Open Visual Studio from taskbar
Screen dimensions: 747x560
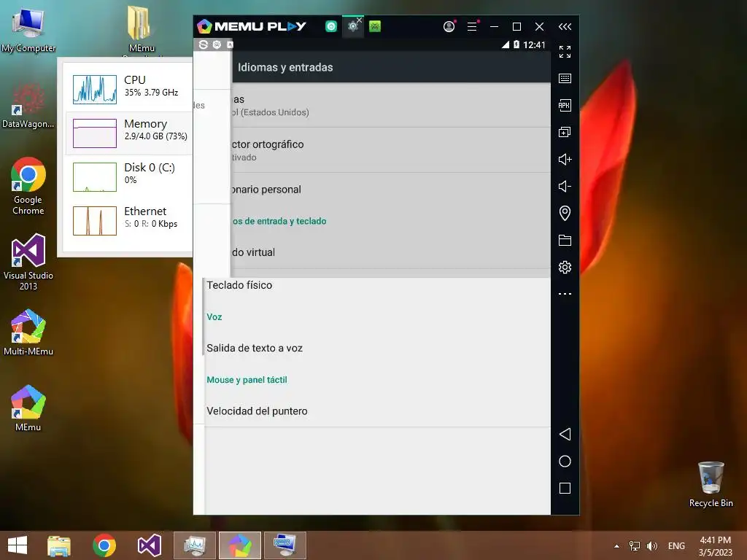pyautogui.click(x=150, y=545)
